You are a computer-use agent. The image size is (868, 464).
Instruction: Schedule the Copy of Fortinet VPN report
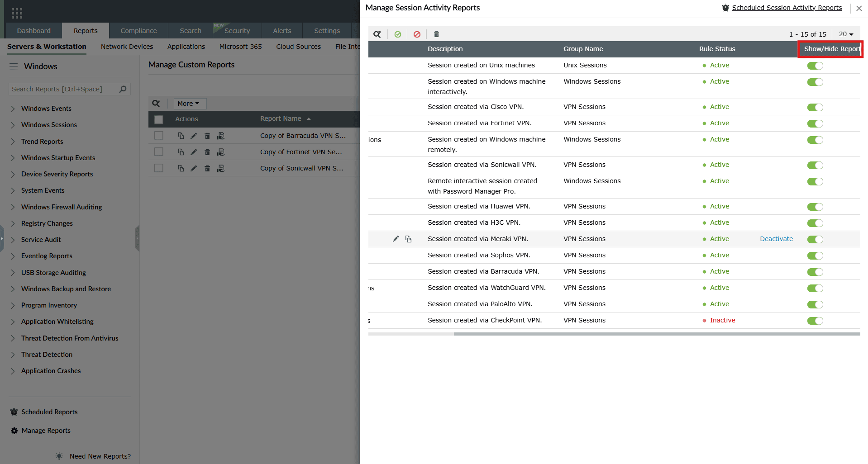(221, 152)
